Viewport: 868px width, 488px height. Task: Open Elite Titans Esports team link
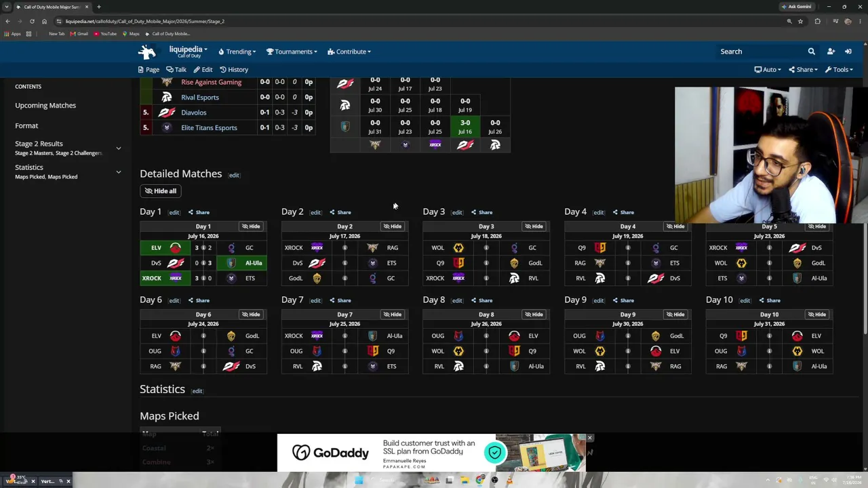pyautogui.click(x=209, y=127)
